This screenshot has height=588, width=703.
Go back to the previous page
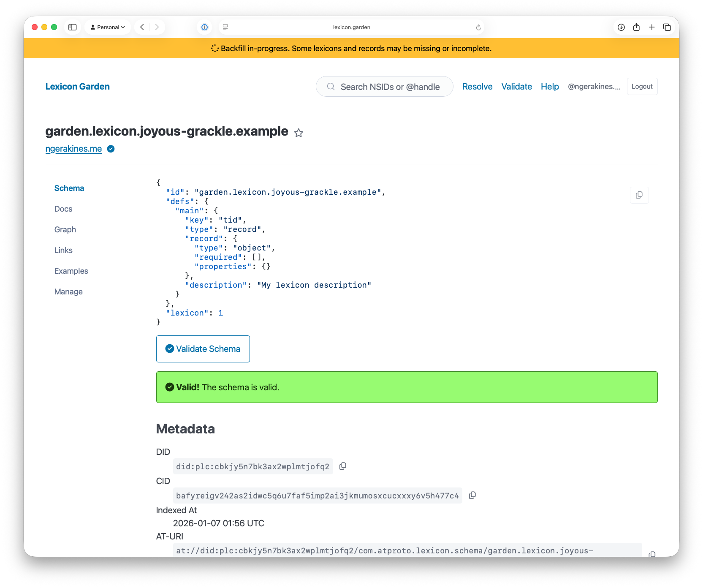[142, 27]
